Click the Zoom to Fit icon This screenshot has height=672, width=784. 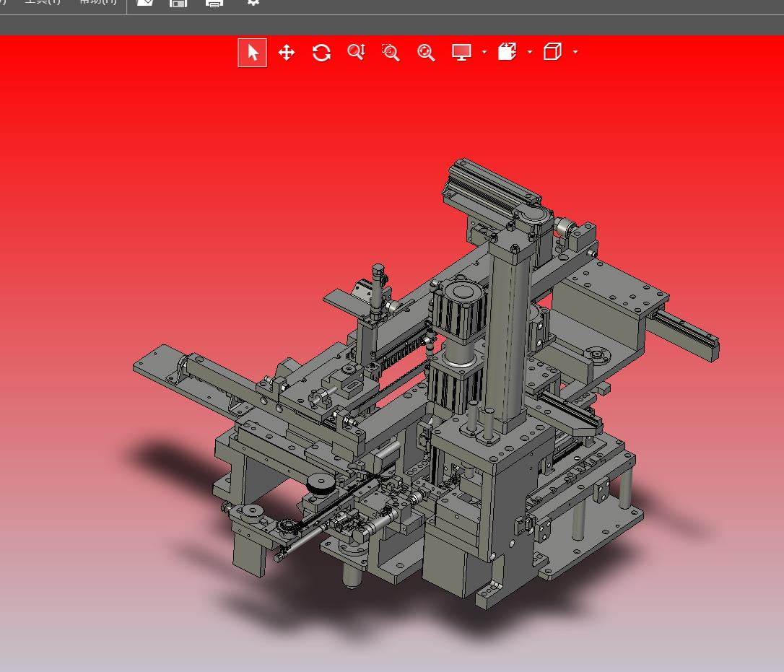pos(426,53)
